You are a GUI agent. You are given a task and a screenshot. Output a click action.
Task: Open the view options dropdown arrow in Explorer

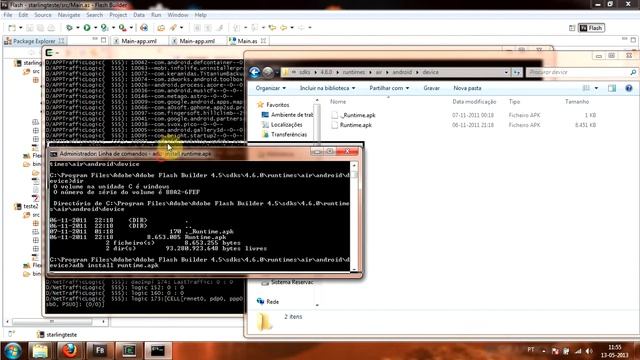596,88
